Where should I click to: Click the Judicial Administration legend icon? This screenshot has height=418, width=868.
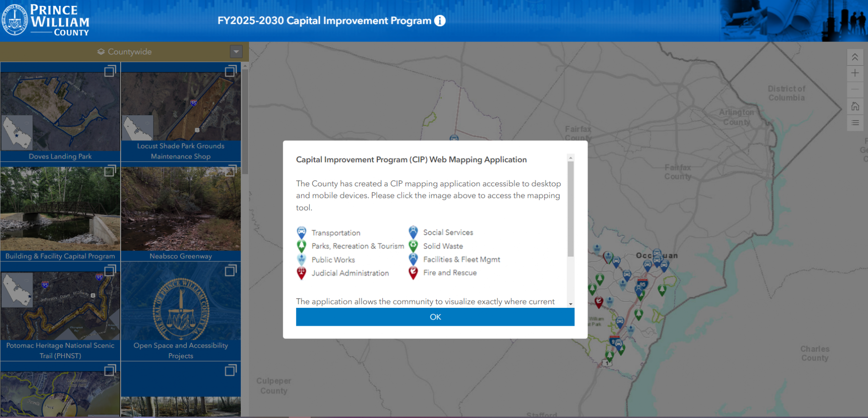302,273
